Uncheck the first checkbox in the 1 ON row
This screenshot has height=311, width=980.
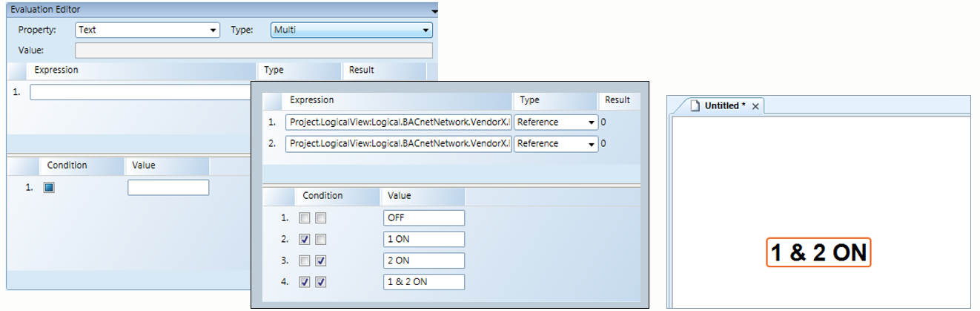(x=304, y=240)
